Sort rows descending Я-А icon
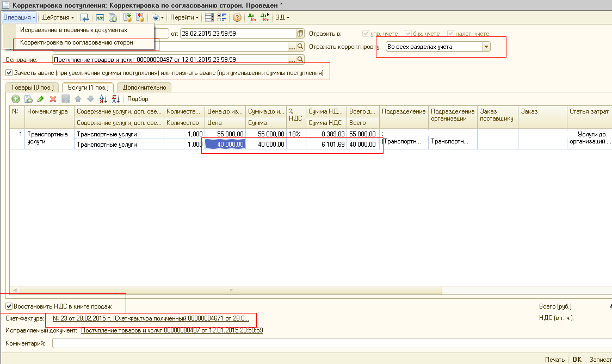The height and width of the screenshot is (364, 612). 115,99
